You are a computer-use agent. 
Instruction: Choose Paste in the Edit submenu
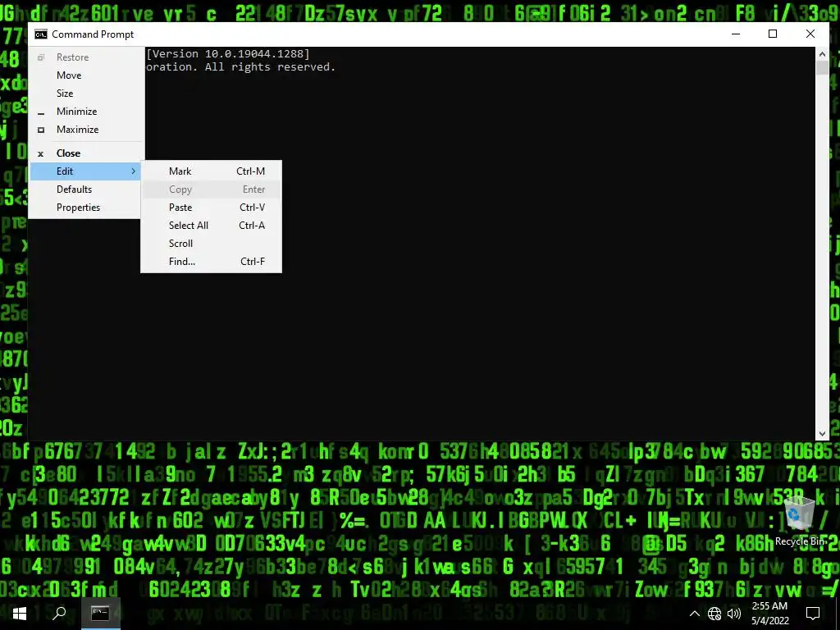(211, 208)
